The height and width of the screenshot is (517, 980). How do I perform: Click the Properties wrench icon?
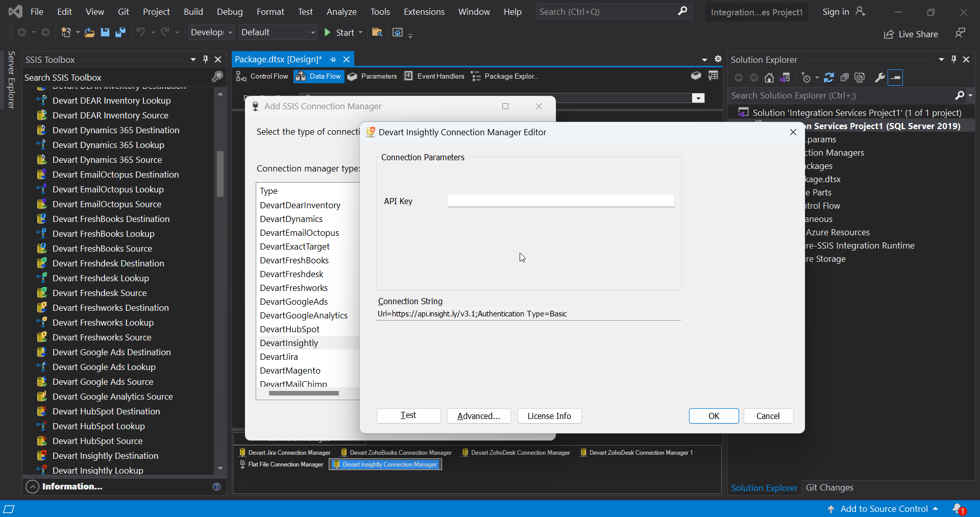point(880,78)
